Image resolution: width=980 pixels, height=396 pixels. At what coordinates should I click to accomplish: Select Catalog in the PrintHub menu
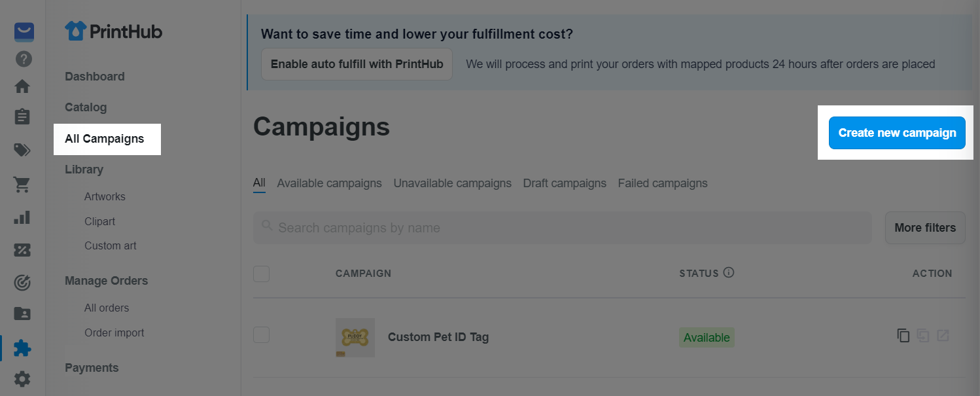coord(86,107)
